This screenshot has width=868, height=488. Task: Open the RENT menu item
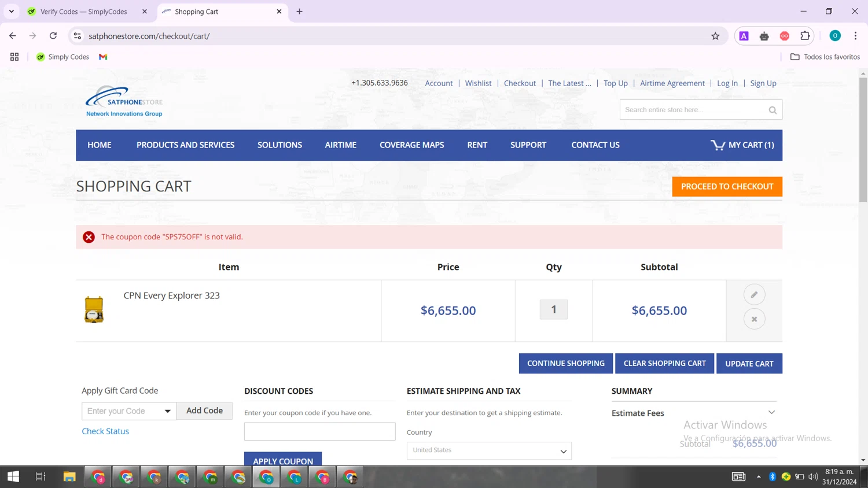477,145
